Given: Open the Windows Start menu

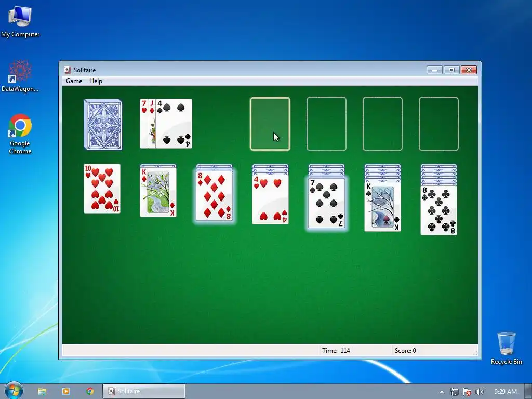Looking at the screenshot, I should click(14, 391).
